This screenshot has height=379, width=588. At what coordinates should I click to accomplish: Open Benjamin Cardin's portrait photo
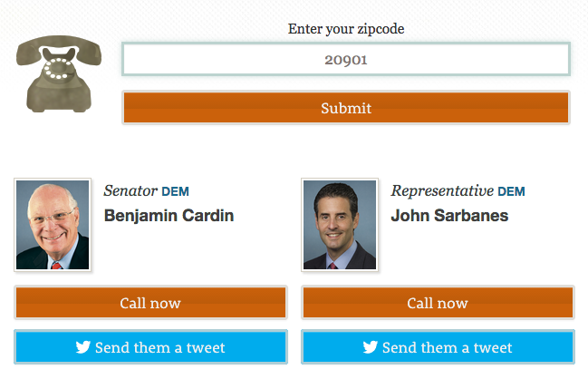click(53, 225)
